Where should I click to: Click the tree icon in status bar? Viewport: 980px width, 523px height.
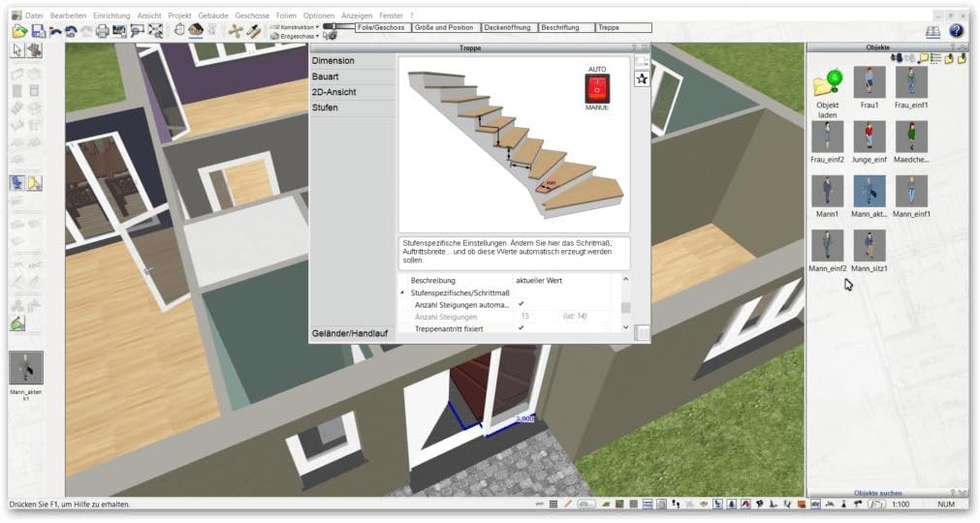click(x=731, y=505)
